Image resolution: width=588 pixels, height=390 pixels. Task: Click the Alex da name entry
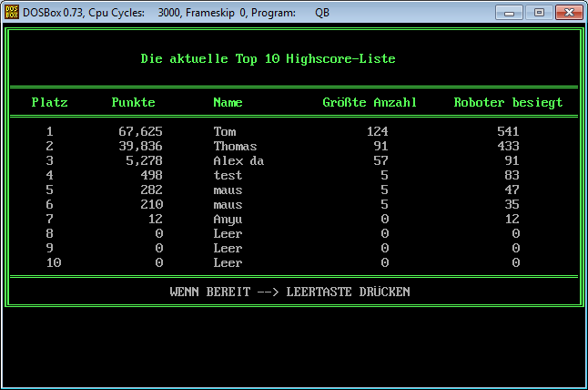coord(238,160)
